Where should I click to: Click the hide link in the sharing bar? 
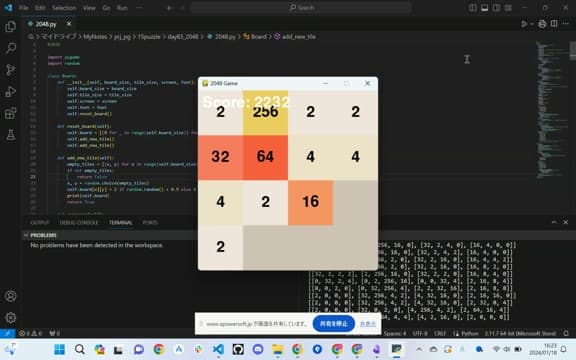click(367, 324)
